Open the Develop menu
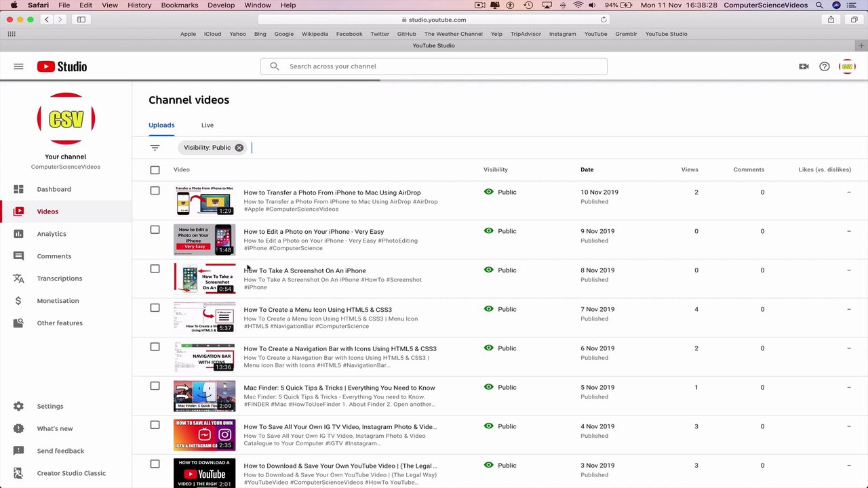868x488 pixels. tap(221, 5)
